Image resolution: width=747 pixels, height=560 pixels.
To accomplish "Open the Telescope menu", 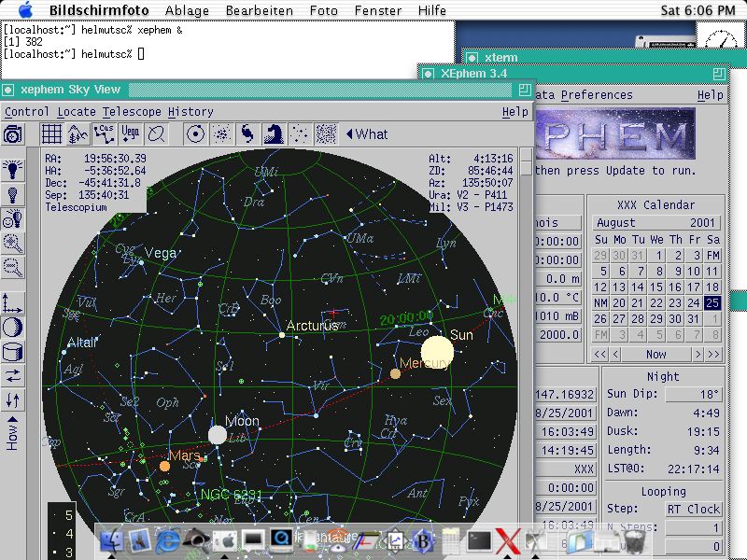I will coord(132,112).
